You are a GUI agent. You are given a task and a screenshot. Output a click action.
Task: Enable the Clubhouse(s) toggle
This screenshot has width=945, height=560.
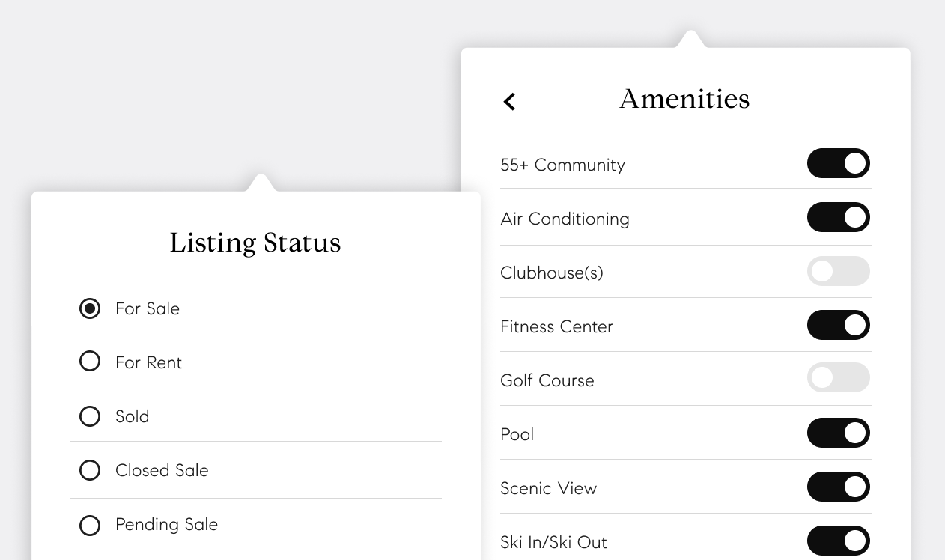(x=838, y=271)
